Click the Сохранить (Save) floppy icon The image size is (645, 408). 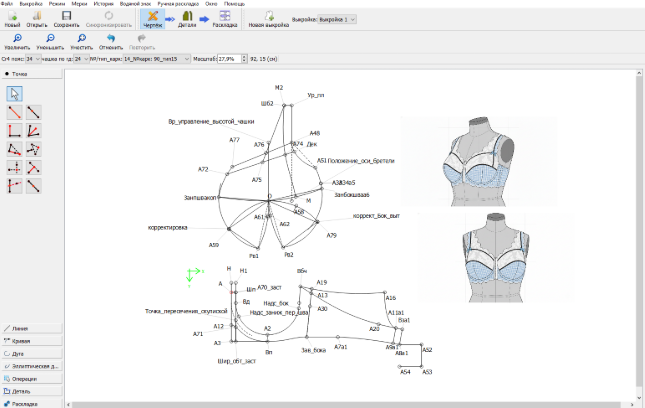coord(66,15)
